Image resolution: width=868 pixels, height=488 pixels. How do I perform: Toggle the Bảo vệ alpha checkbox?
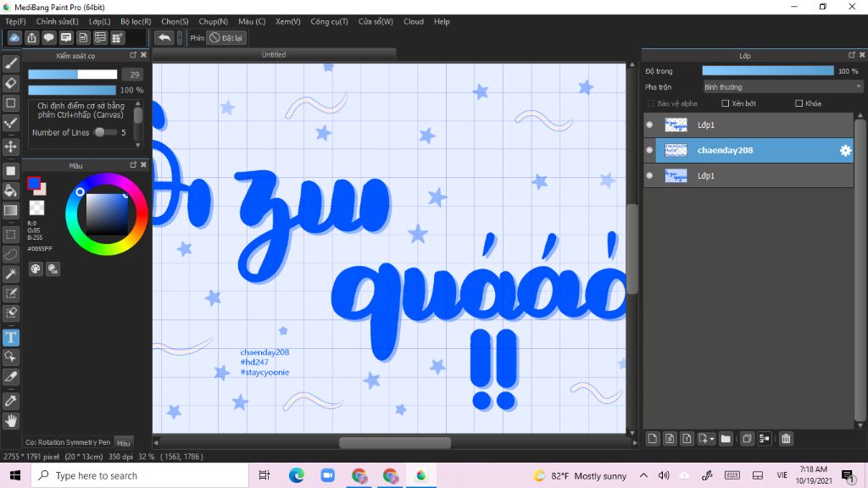point(651,103)
